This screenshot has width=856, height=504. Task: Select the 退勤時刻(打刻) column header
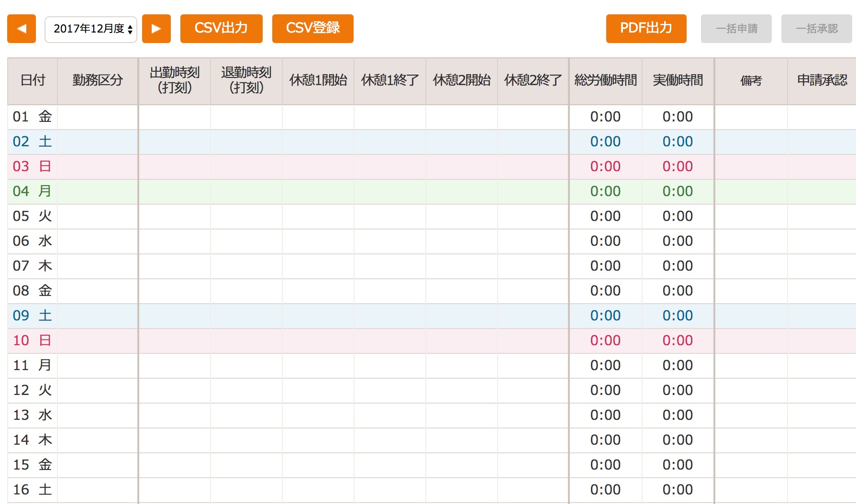tap(246, 81)
